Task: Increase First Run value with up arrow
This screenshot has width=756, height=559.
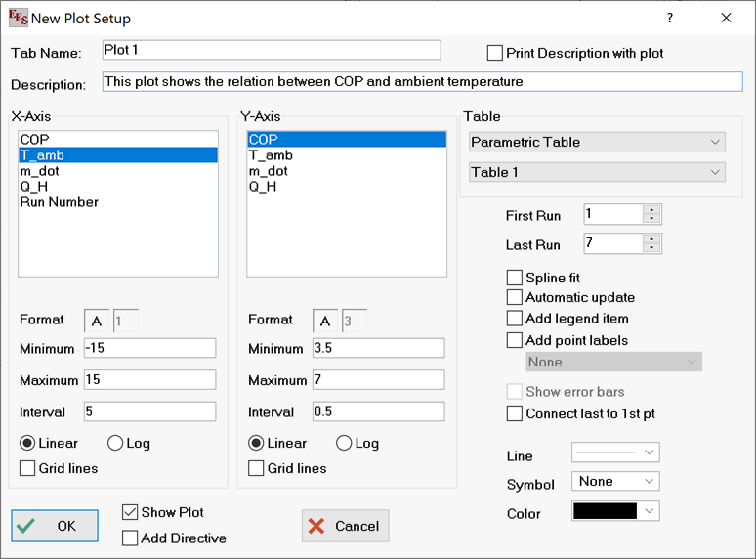Action: point(652,209)
